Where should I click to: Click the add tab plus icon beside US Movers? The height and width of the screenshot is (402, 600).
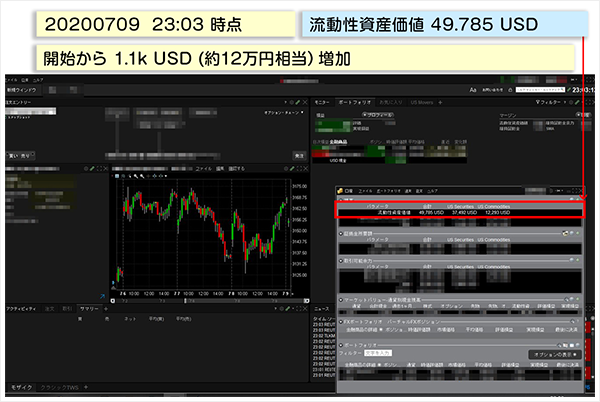point(439,102)
